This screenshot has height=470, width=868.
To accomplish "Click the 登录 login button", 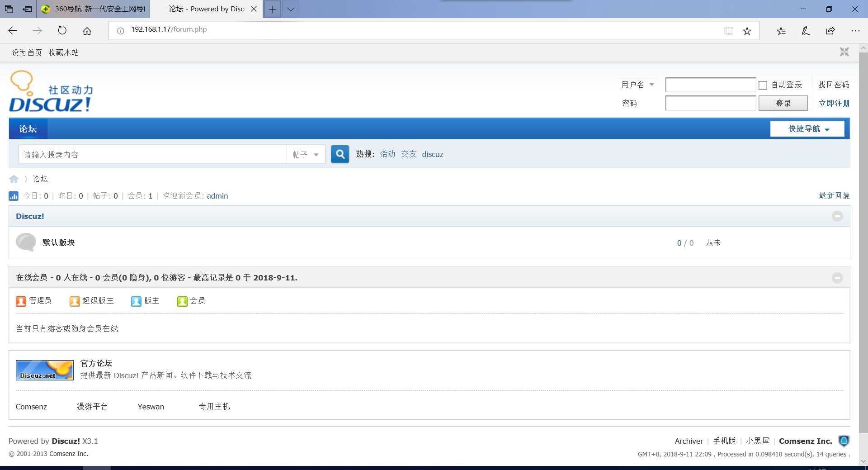I will click(x=783, y=103).
